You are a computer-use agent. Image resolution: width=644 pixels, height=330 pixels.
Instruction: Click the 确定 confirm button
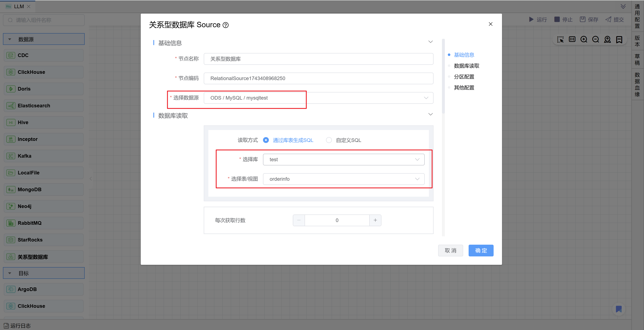481,250
